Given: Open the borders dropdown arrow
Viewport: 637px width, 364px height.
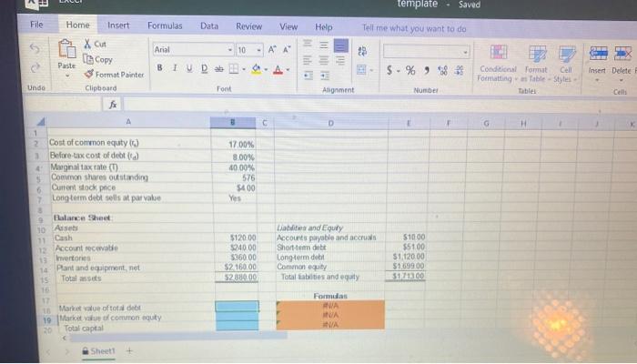Looking at the screenshot, I should (243, 69).
